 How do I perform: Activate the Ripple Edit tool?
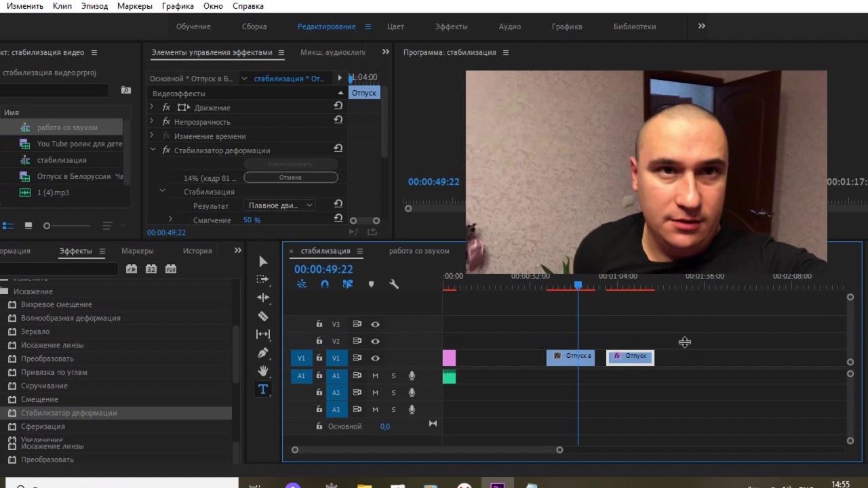[x=263, y=298]
